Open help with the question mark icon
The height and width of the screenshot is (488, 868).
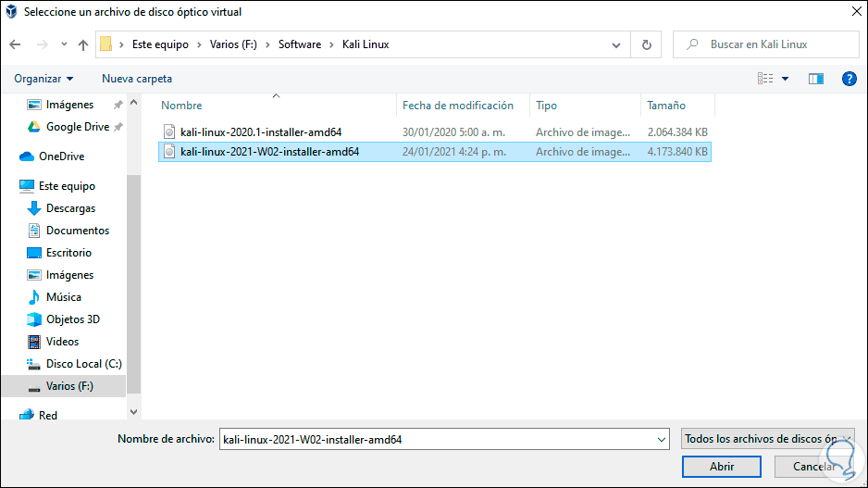click(849, 79)
